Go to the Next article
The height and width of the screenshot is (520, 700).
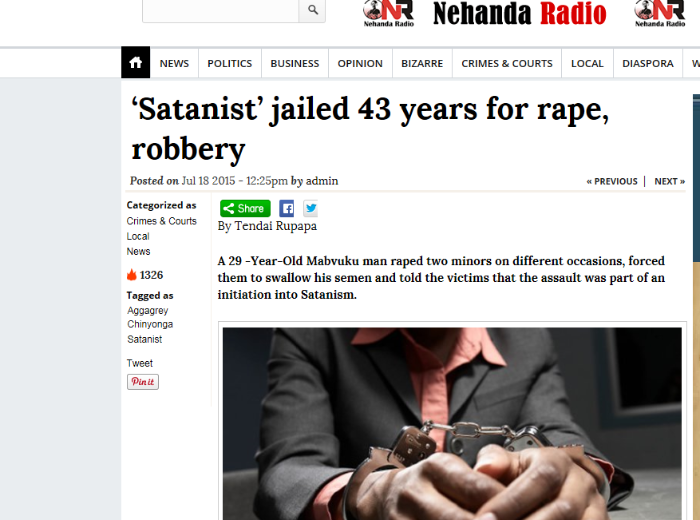[x=669, y=181]
